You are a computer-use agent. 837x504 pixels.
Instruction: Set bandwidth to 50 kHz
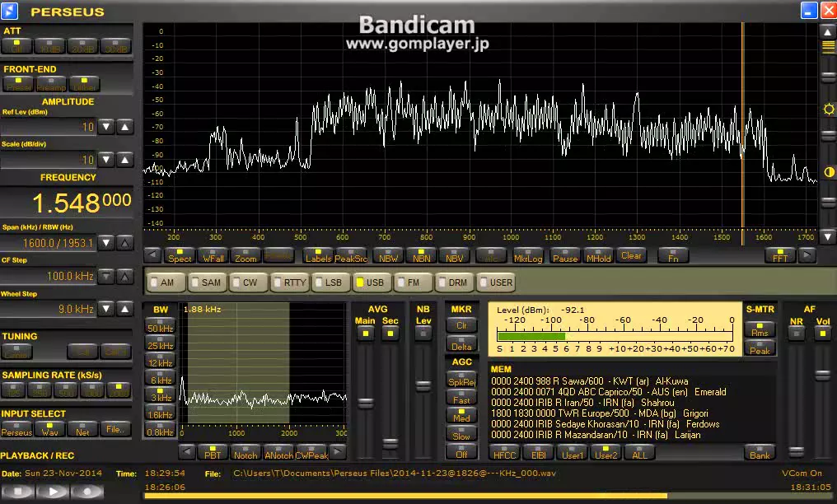click(160, 326)
